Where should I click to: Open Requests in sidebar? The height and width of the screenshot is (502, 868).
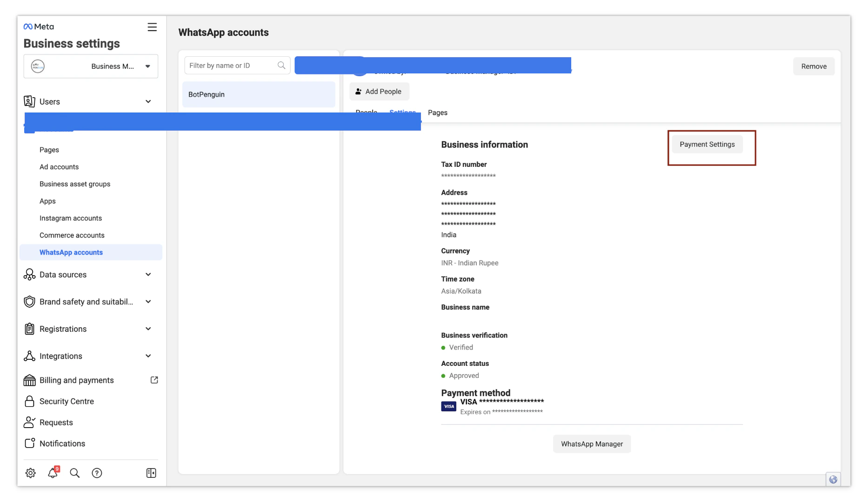coord(56,423)
